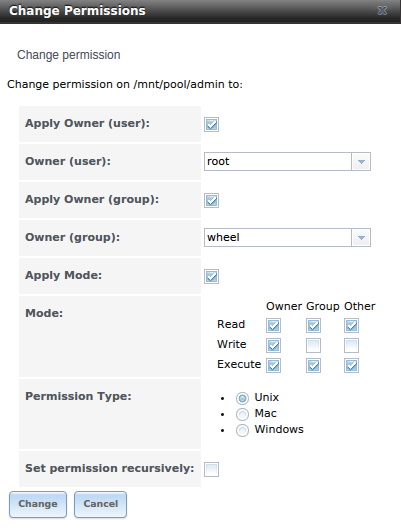Uncheck the Apply Owner (user) checkbox
401x530 pixels.
(211, 124)
